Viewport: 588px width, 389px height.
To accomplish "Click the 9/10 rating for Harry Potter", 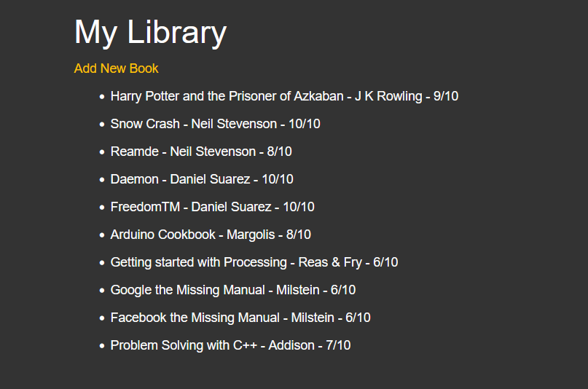I will (x=446, y=96).
